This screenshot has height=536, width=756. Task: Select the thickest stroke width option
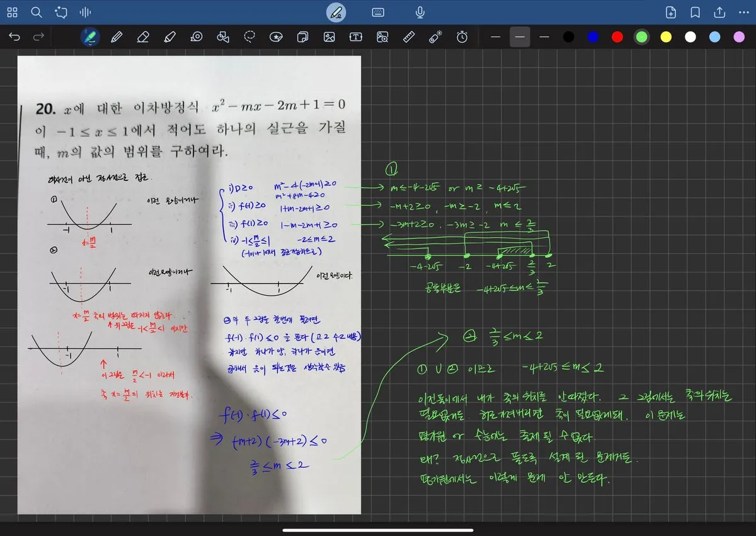pyautogui.click(x=544, y=37)
